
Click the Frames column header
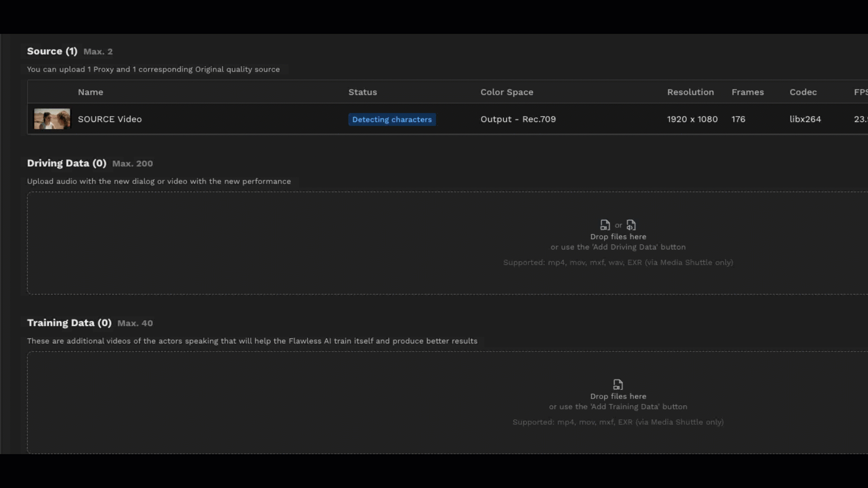pos(748,92)
